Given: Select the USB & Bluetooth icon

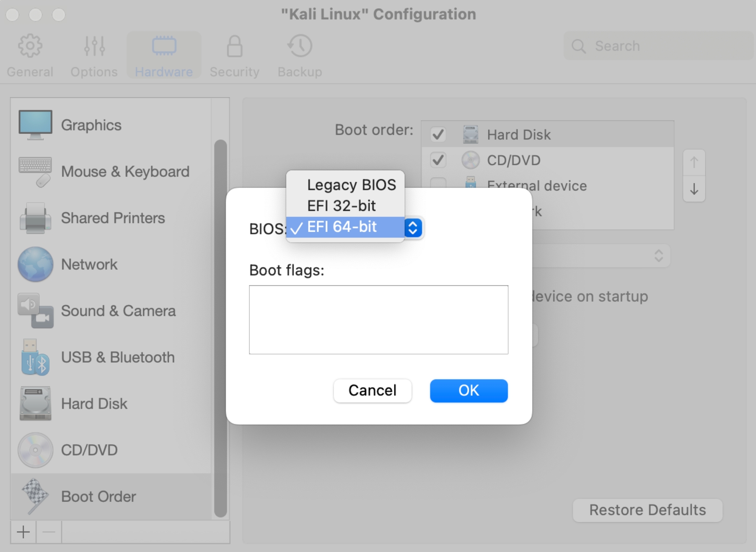Looking at the screenshot, I should coord(35,358).
